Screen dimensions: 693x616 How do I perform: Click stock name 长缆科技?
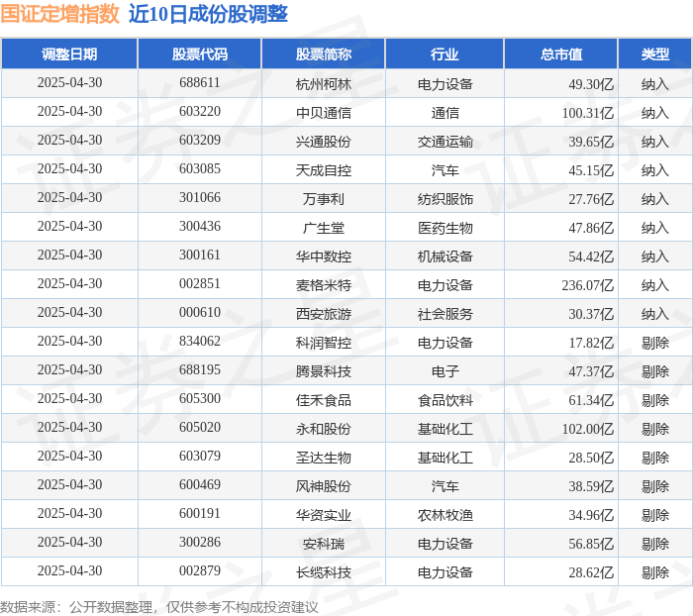(x=324, y=572)
